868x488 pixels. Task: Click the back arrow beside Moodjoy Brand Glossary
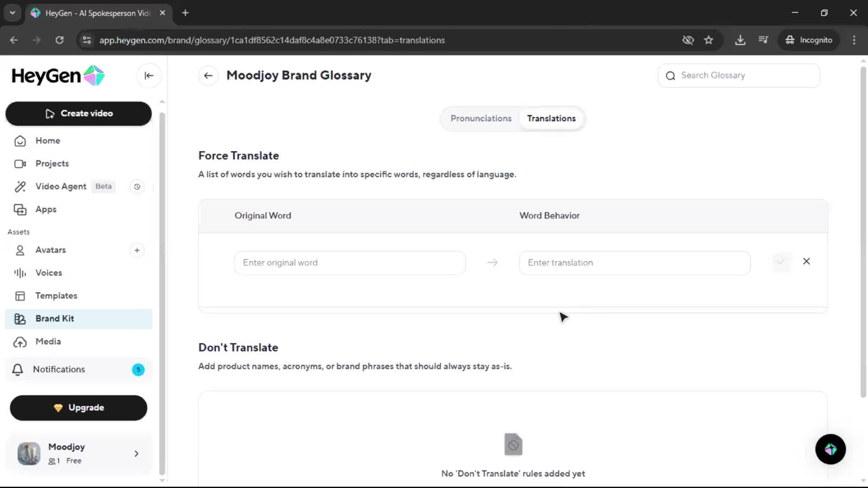(208, 75)
